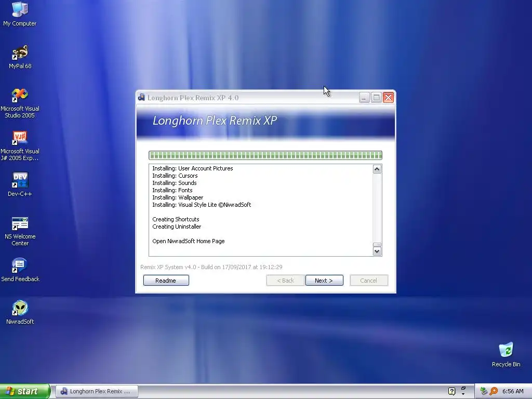The width and height of the screenshot is (532, 399).
Task: Click the log scrollbar thumb
Action: (377, 245)
